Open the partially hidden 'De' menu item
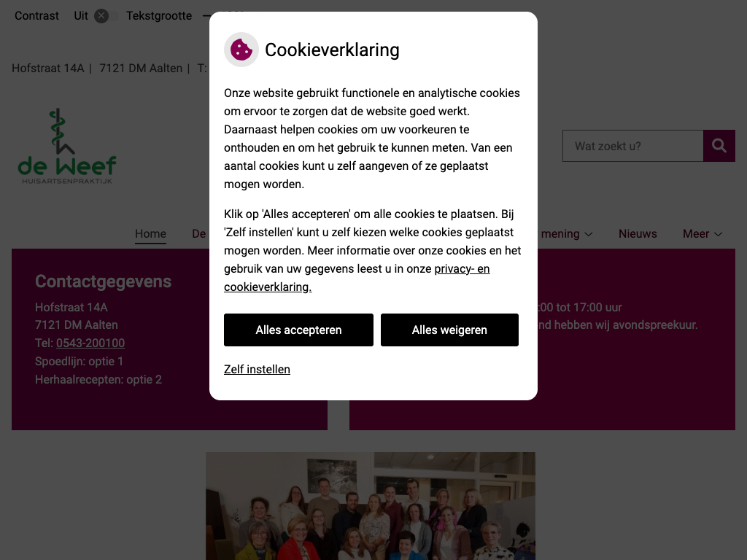The image size is (747, 560). coord(199,234)
